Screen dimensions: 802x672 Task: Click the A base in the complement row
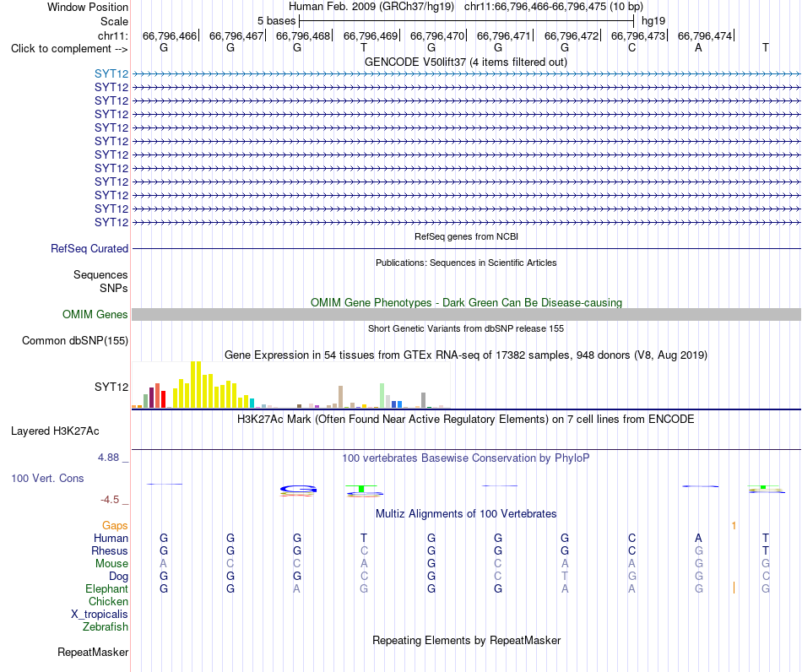(698, 47)
